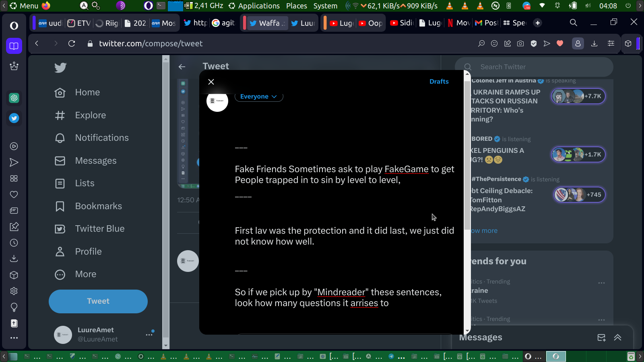The image size is (644, 362).
Task: Open Easy Setup sliders icon
Action: (x=611, y=43)
